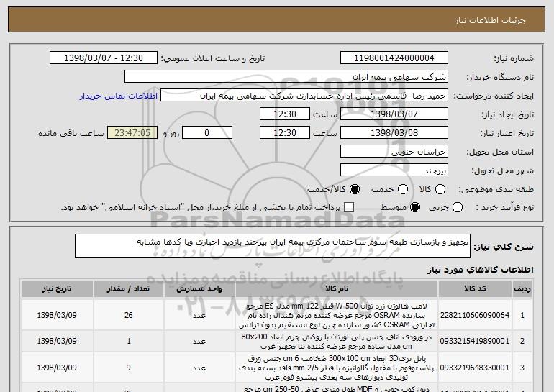Click the 3D panel item description
Screen dimensions: 554x392
tap(337, 368)
